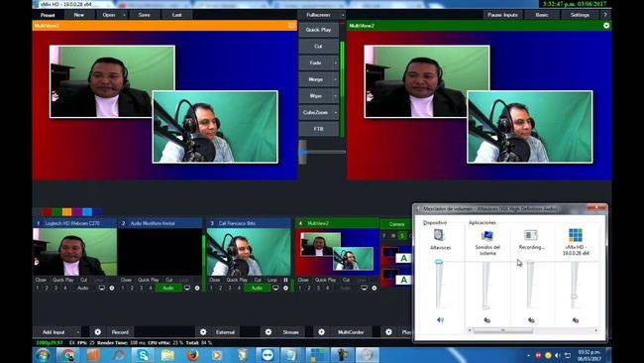Viewport: 644px width, 363px height.
Task: Toggle Audio on input 1
Action: coord(82,288)
